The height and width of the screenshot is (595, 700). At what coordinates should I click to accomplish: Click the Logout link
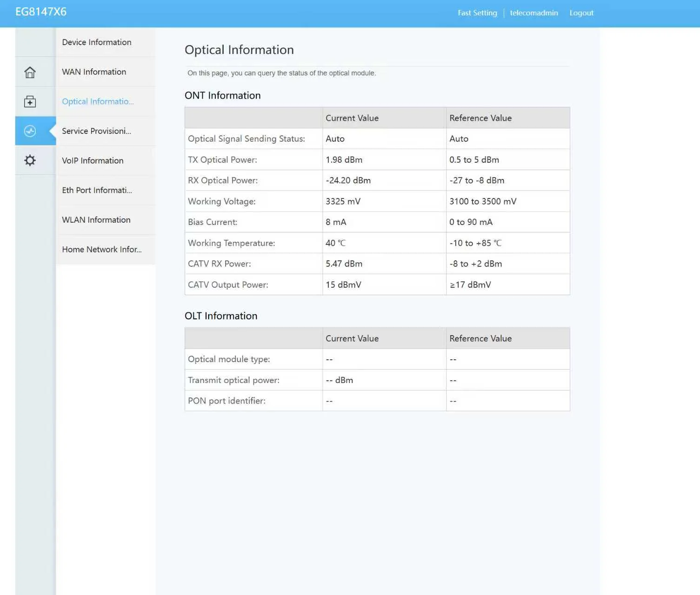pyautogui.click(x=581, y=13)
